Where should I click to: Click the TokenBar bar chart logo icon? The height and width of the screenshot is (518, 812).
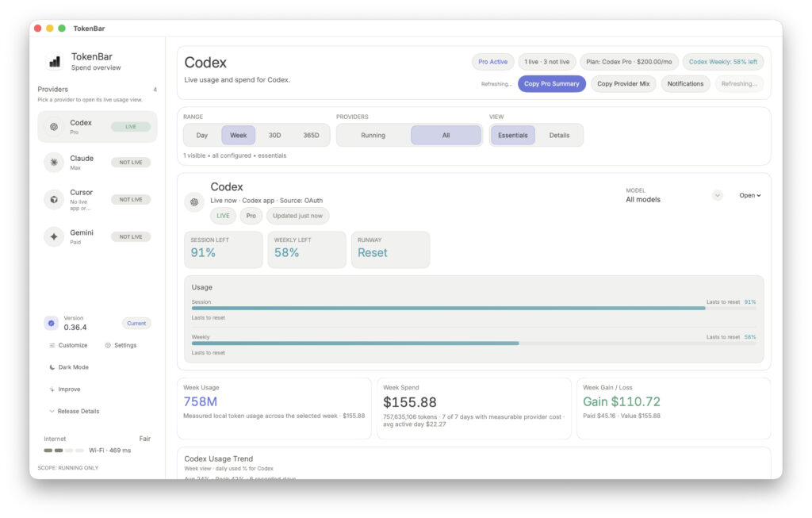tap(55, 62)
